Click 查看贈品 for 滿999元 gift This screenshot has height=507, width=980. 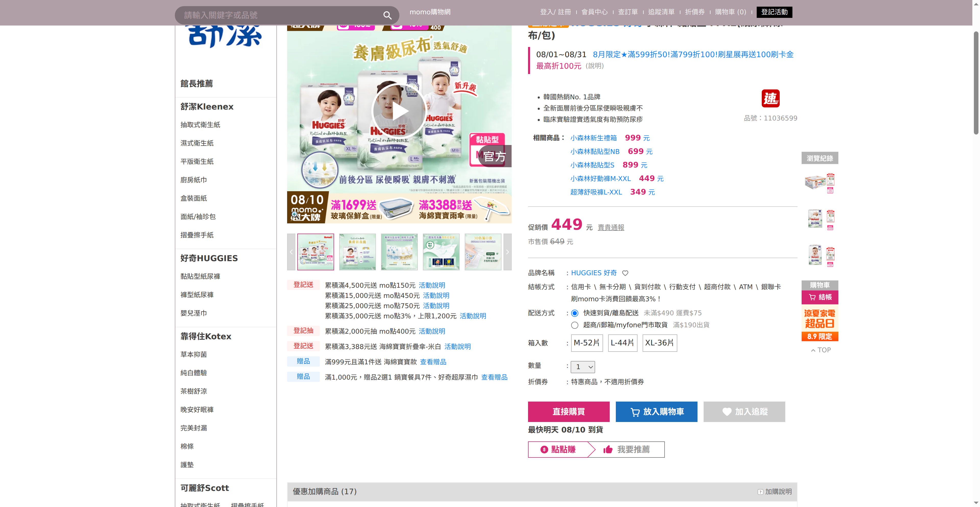coord(433,362)
